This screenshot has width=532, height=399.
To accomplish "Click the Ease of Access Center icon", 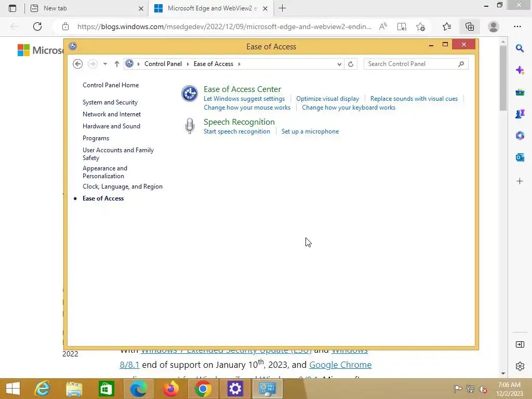I will pyautogui.click(x=189, y=94).
